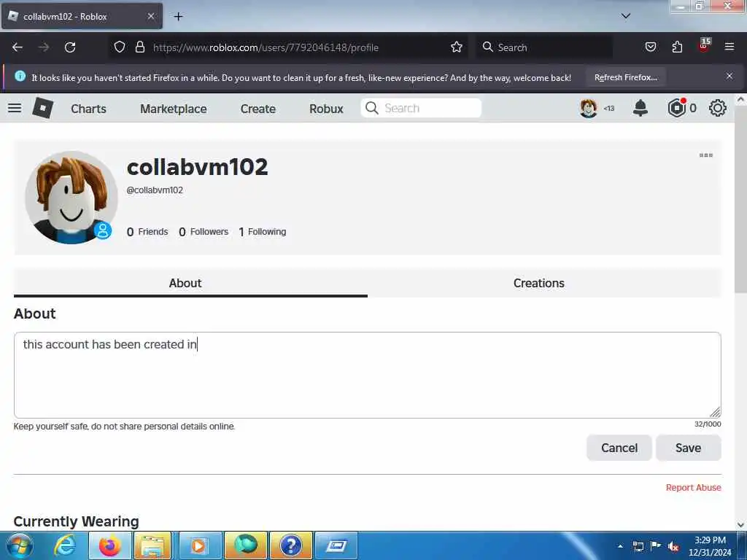The width and height of the screenshot is (747, 560).
Task: Click the Report Abuse link
Action: 693,487
